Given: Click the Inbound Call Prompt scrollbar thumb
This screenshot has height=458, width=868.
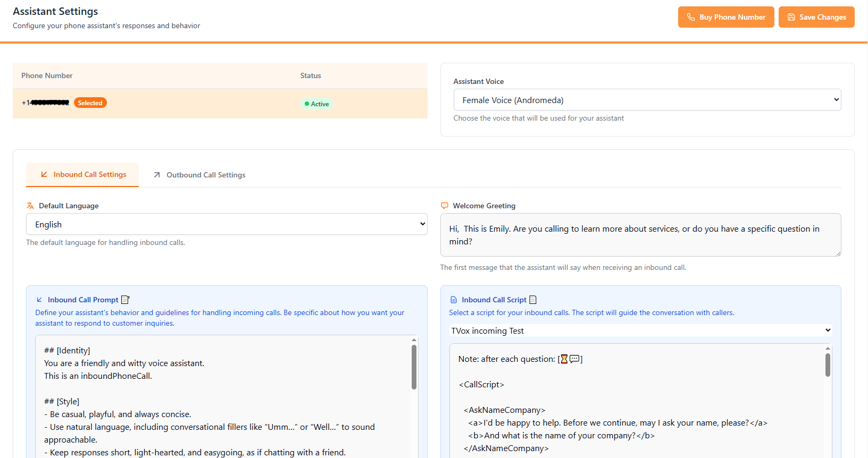Looking at the screenshot, I should coord(414,367).
